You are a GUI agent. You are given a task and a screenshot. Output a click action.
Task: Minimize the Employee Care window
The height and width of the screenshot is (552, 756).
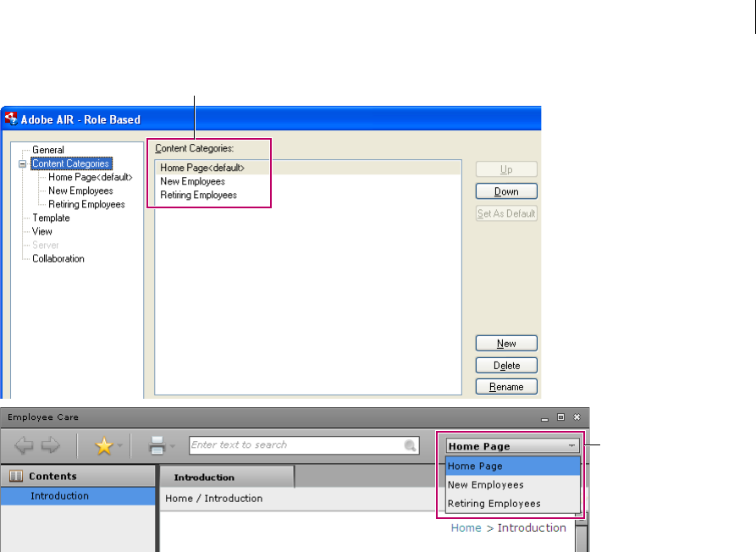(545, 417)
